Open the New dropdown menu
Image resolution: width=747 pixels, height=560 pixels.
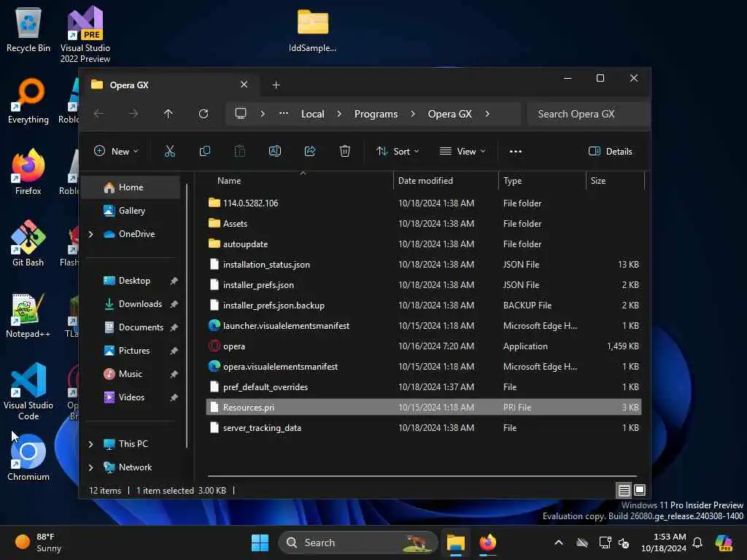[x=116, y=152]
